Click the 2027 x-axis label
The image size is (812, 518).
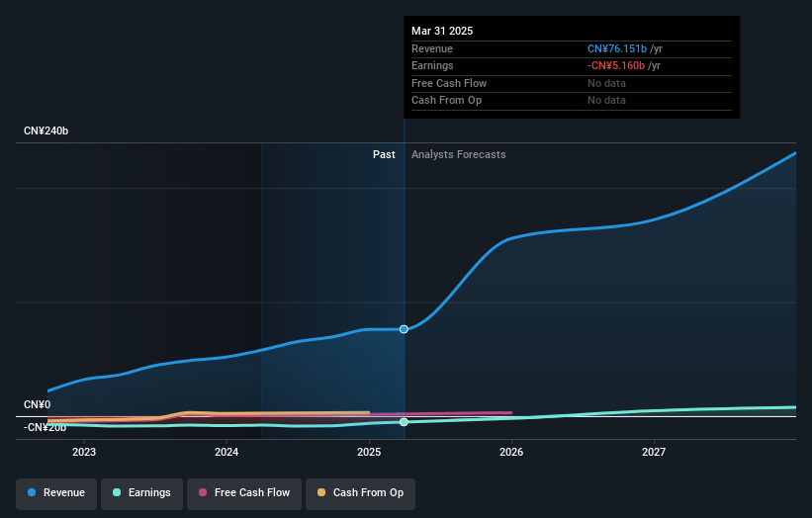click(654, 452)
